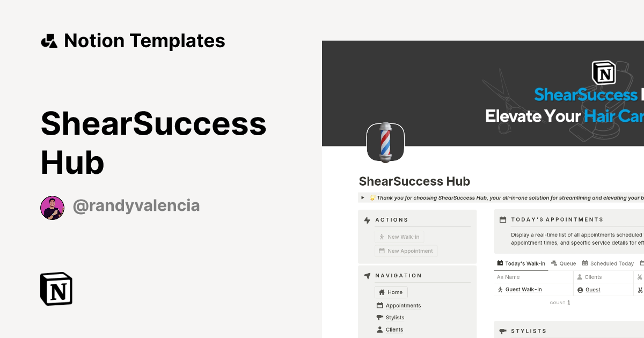Click the calendar icon beside TODAY'S APPOINTMENTS
This screenshot has height=338, width=644.
point(502,219)
